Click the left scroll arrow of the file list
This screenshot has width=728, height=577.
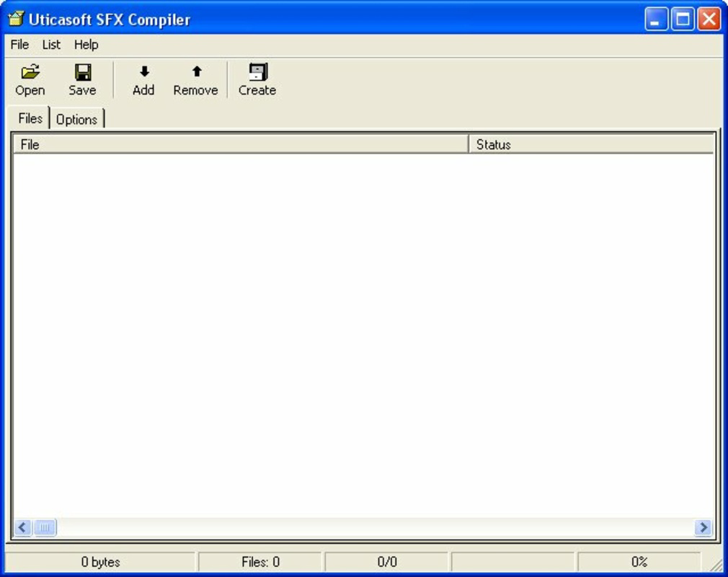pyautogui.click(x=21, y=528)
